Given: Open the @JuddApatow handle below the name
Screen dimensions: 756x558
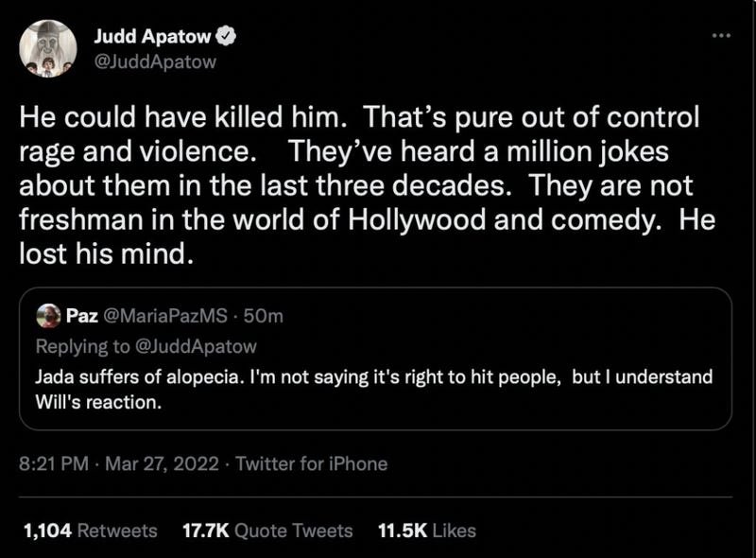Looking at the screenshot, I should point(155,61).
